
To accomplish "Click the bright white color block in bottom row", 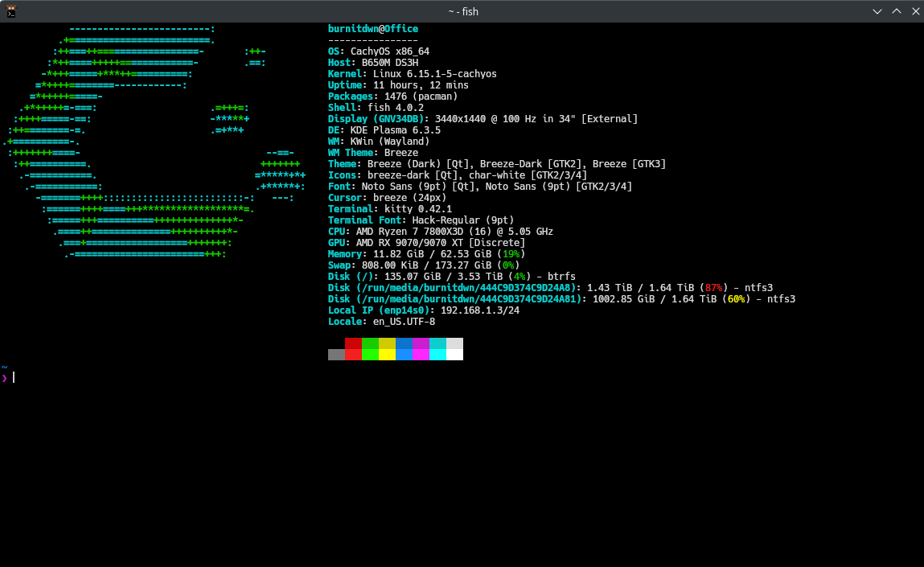I will pos(454,354).
